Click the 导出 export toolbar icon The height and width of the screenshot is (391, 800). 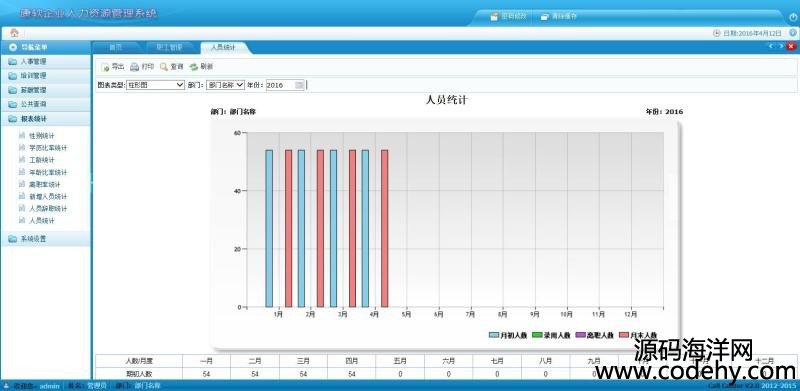tap(105, 67)
